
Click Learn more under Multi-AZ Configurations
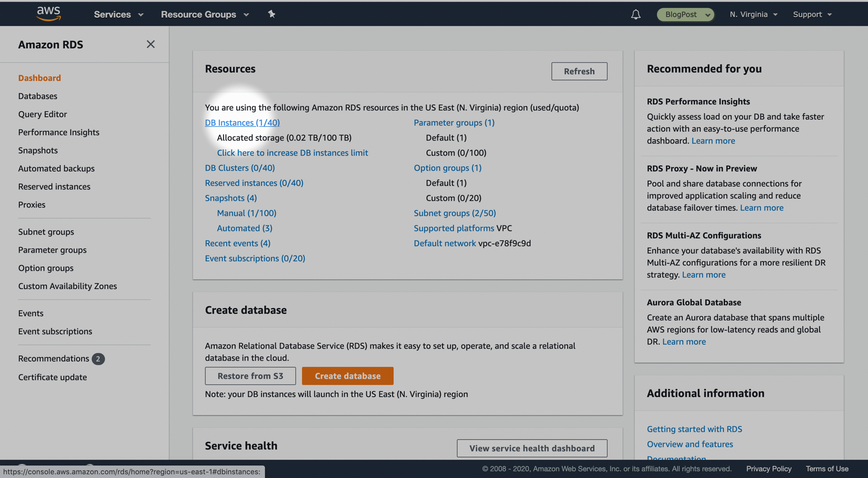[x=704, y=275]
